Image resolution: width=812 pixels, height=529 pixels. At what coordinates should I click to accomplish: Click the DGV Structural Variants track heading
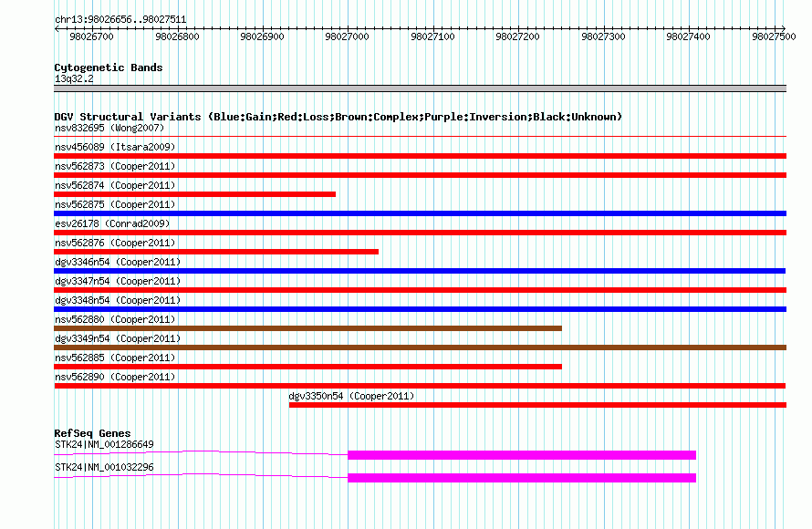click(x=338, y=117)
